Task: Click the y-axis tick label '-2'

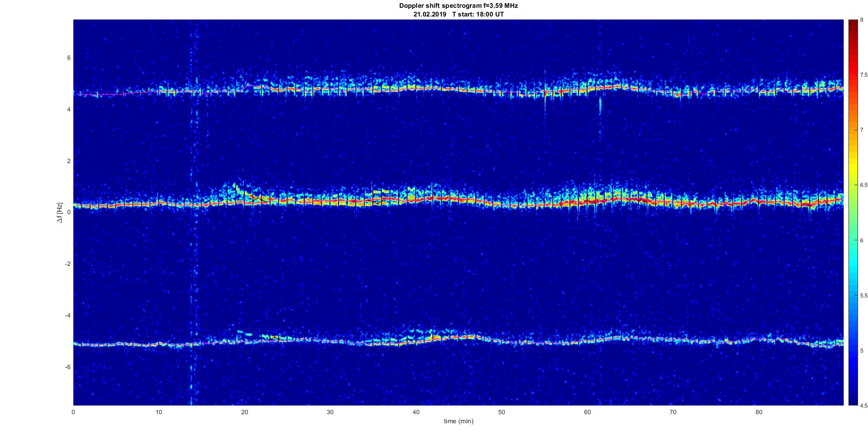Action: [x=68, y=264]
